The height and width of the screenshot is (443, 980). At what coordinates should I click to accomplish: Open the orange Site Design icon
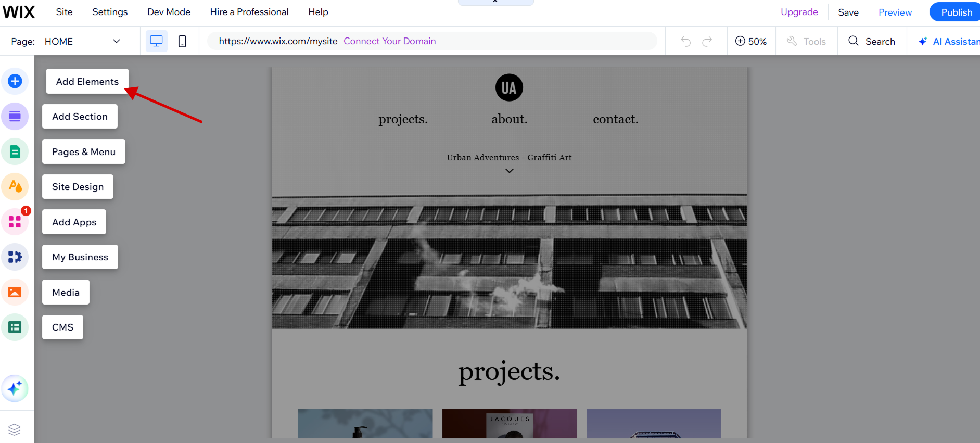[15, 186]
